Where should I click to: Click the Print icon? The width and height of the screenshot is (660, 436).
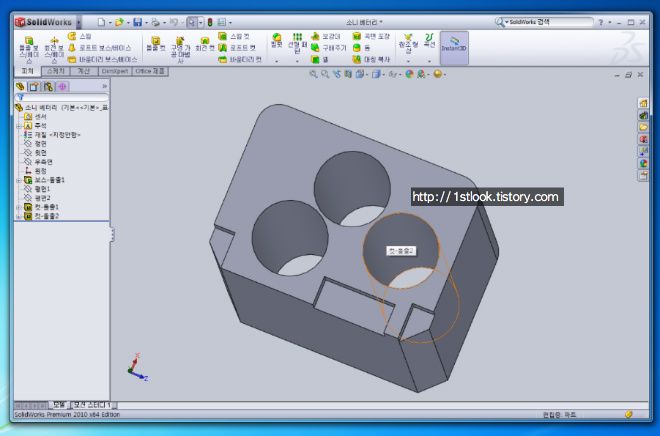(155, 22)
